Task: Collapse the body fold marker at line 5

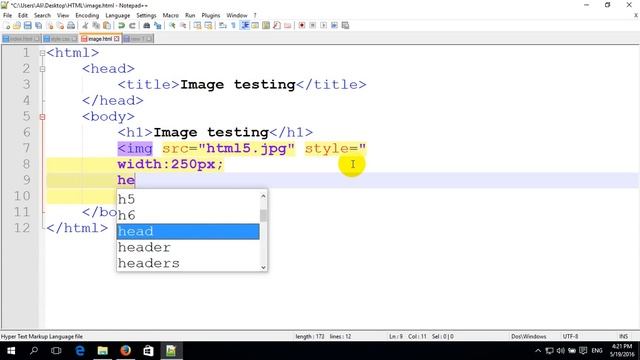Action: pos(42,117)
